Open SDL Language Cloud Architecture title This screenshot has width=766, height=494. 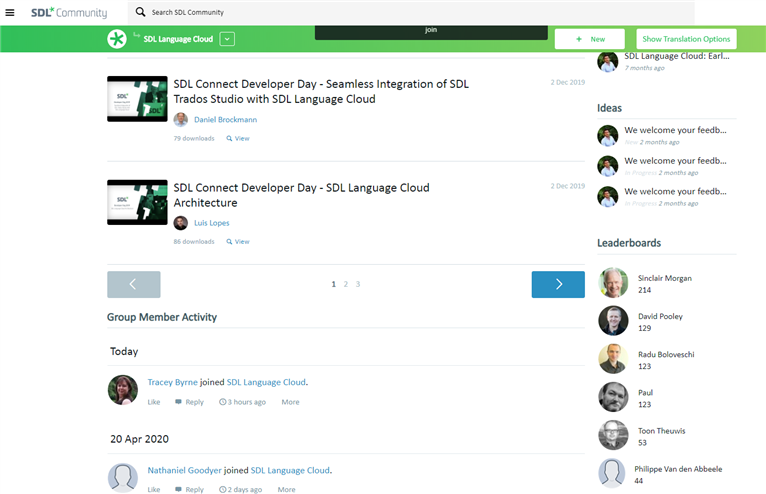301,195
